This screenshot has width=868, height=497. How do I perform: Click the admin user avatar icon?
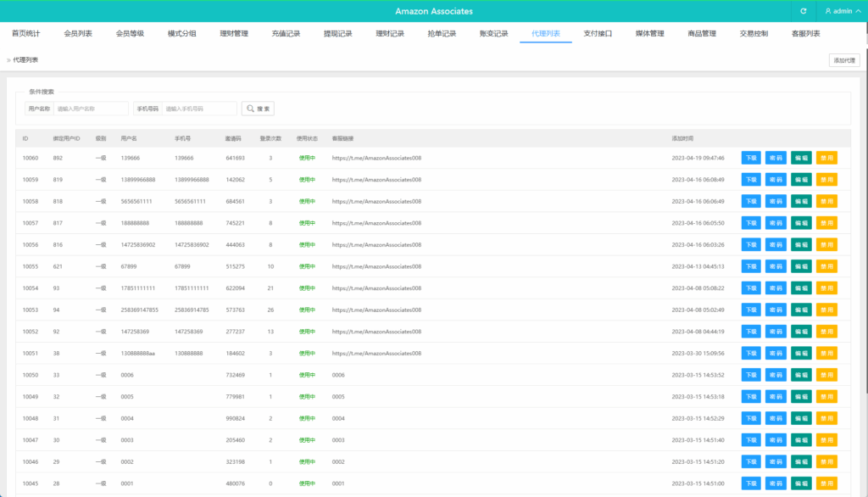click(828, 11)
